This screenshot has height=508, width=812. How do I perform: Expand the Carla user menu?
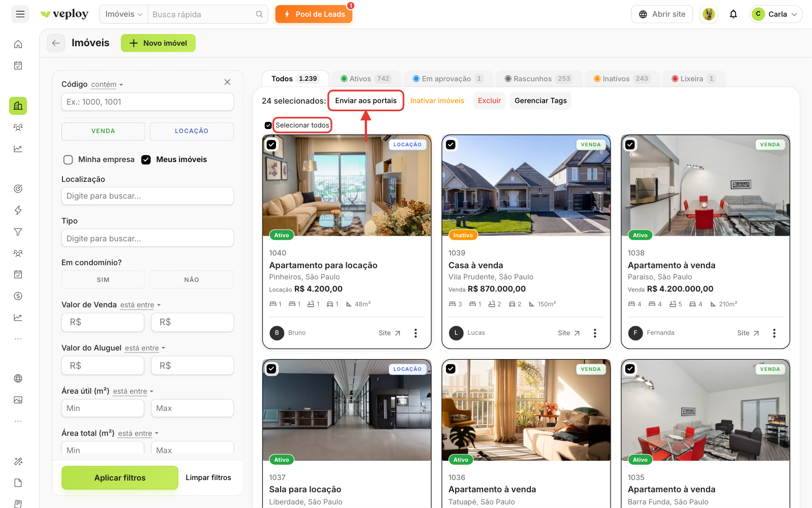click(776, 14)
